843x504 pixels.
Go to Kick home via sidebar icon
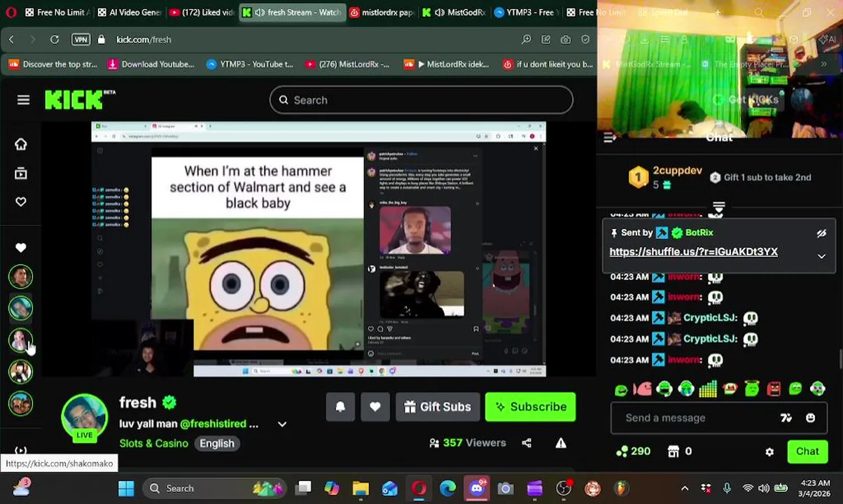[21, 144]
